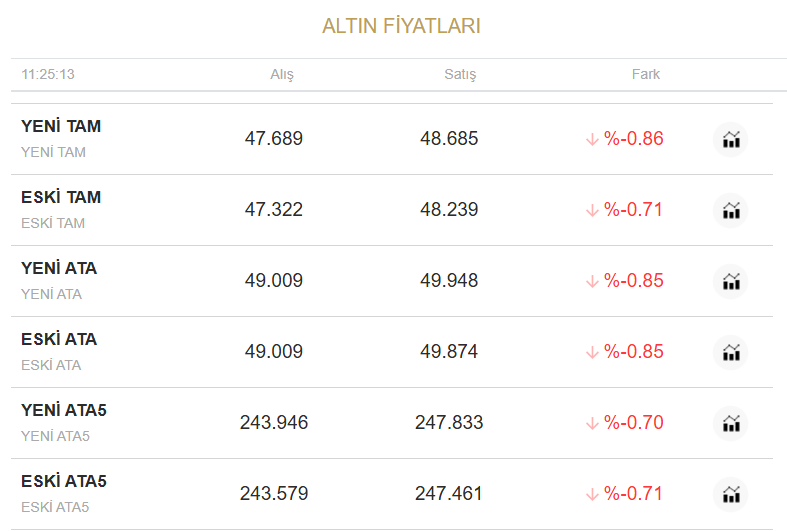Select the YENİ ATA5 row title
This screenshot has height=531, width=787.
(x=64, y=411)
